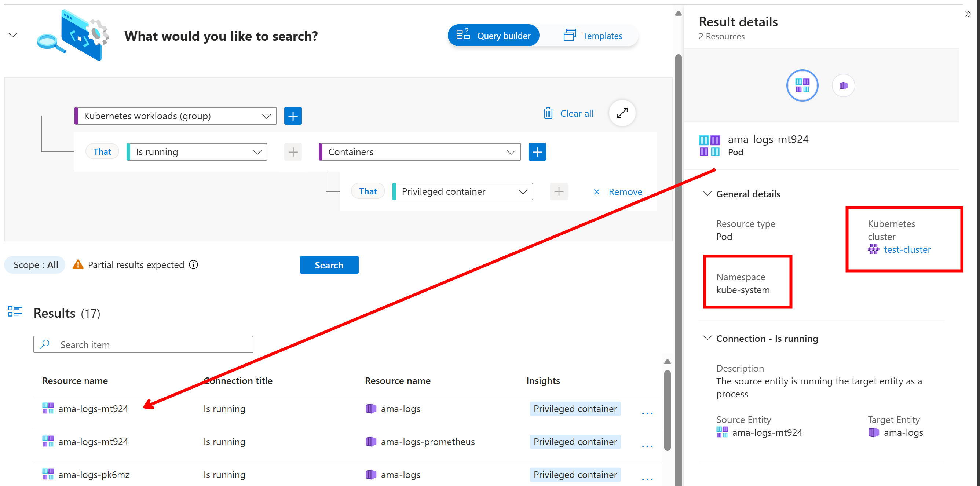980x486 pixels.
Task: Collapse the Connection - Is running section
Action: pyautogui.click(x=707, y=338)
